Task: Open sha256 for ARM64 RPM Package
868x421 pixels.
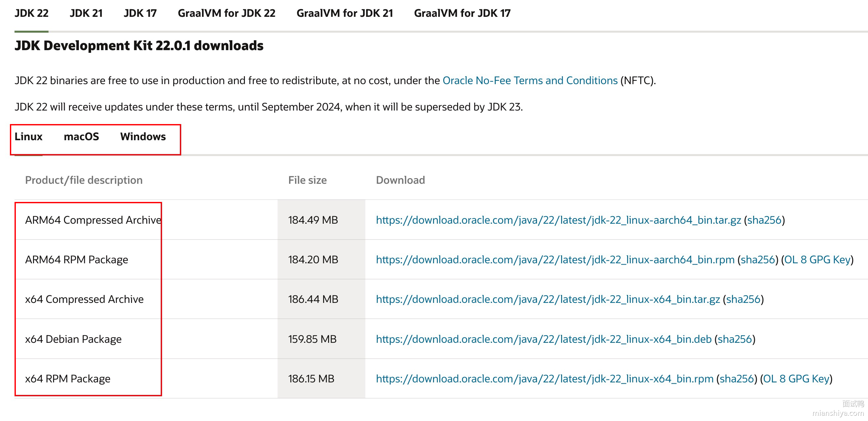Action: coord(757,260)
